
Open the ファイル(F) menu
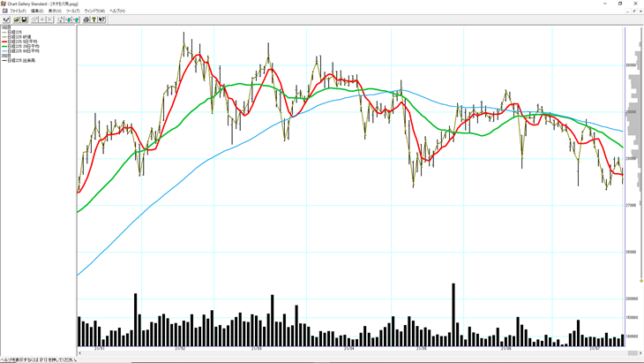18,11
